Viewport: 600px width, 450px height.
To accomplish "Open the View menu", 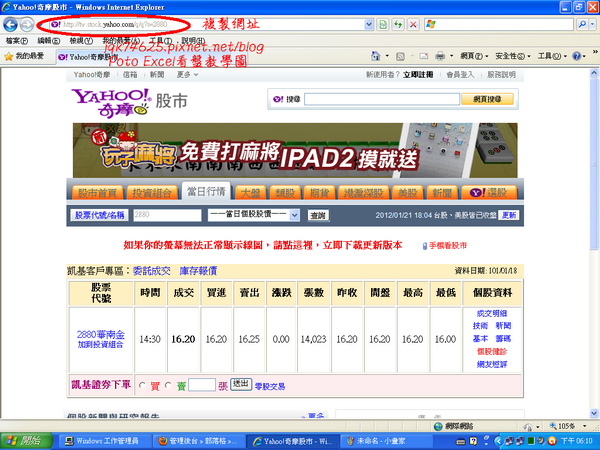I will pos(81,41).
